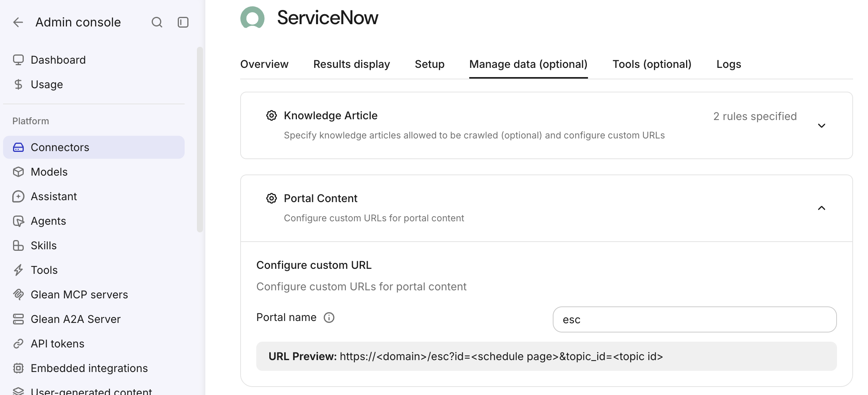Expand the Knowledge Article section chevron
The height and width of the screenshot is (395, 868).
pos(822,126)
